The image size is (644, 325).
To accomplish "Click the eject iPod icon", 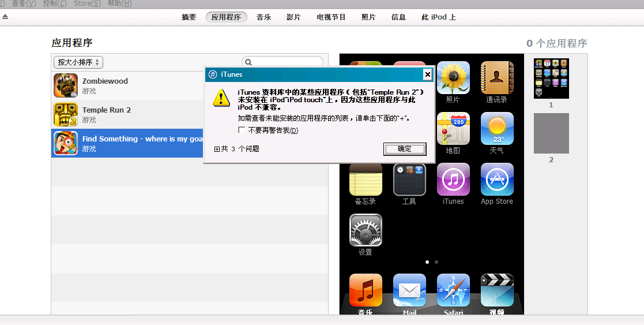I will [5, 17].
